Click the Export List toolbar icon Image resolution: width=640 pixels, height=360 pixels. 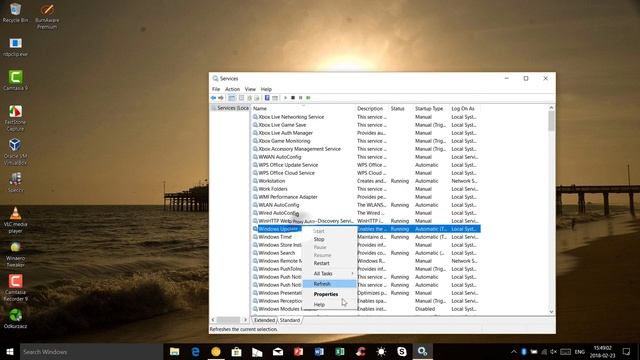257,98
